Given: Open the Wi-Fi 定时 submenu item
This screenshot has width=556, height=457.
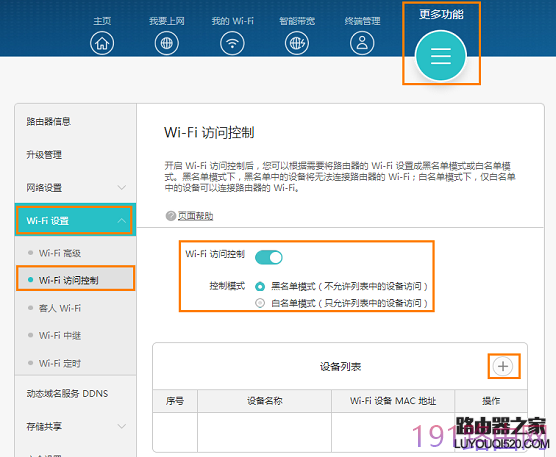Looking at the screenshot, I should 60,363.
